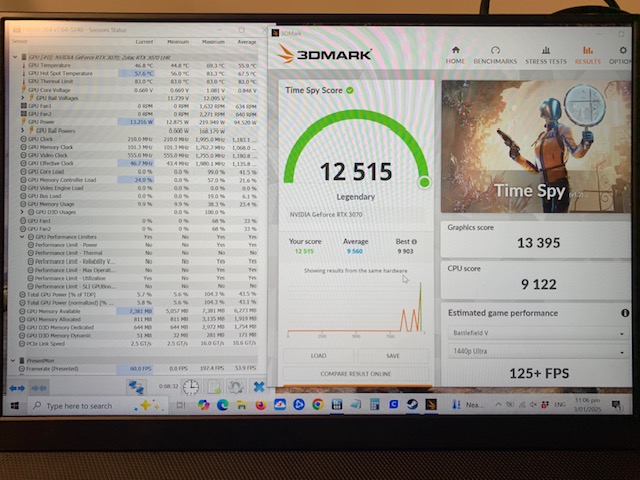Select GPU Memory Controller Load row
This screenshot has width=640, height=480.
[139, 180]
